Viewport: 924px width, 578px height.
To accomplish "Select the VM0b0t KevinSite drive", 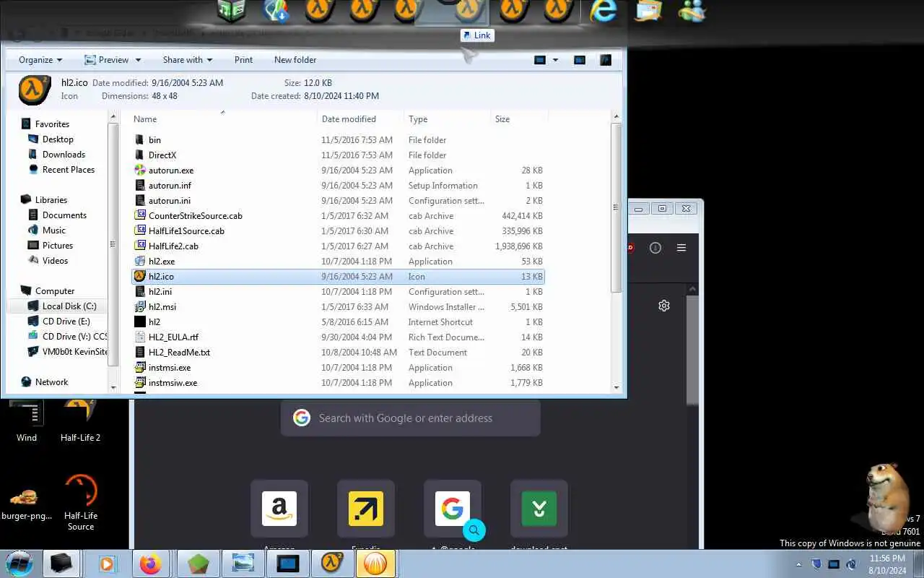I will (74, 352).
